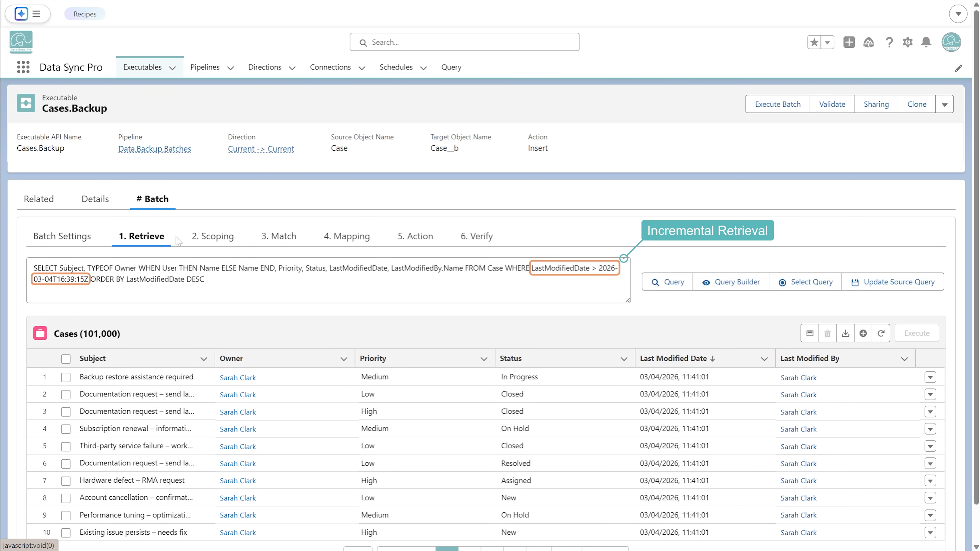The image size is (980, 551).
Task: Open the Status column header menu
Action: tap(624, 359)
